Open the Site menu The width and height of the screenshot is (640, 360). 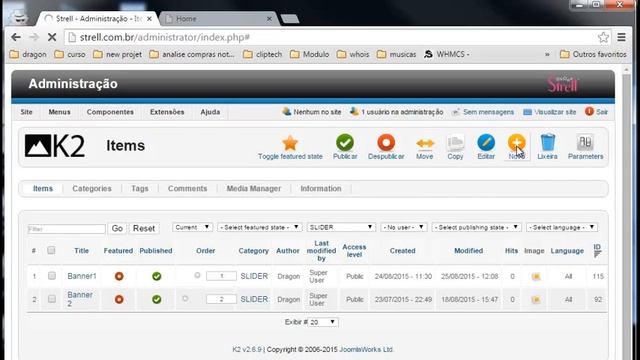pos(27,112)
